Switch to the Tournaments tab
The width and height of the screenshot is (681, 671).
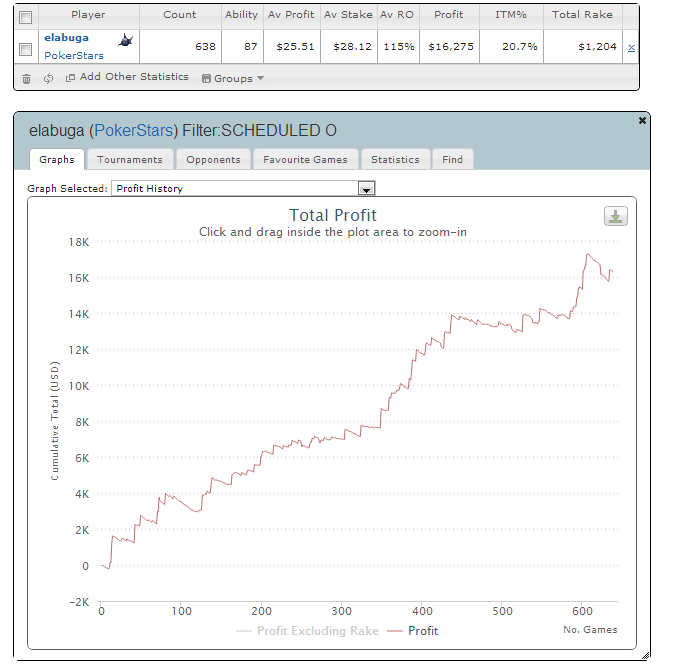130,159
